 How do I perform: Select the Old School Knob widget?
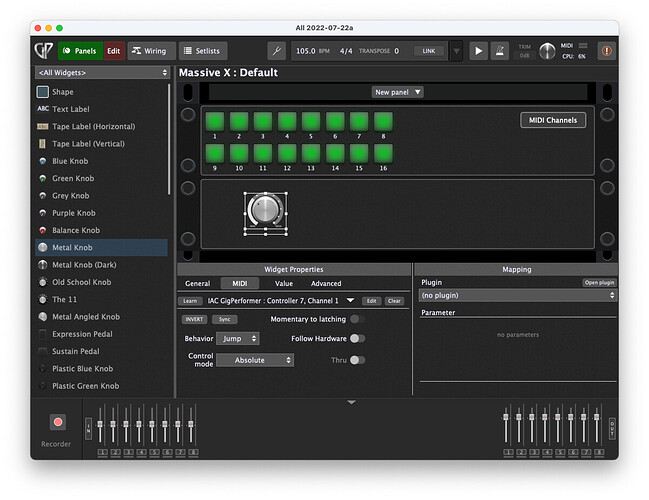tap(102, 282)
